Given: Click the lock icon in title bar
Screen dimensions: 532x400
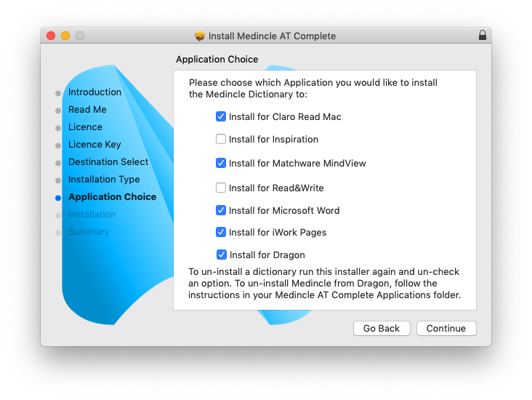Looking at the screenshot, I should [483, 36].
